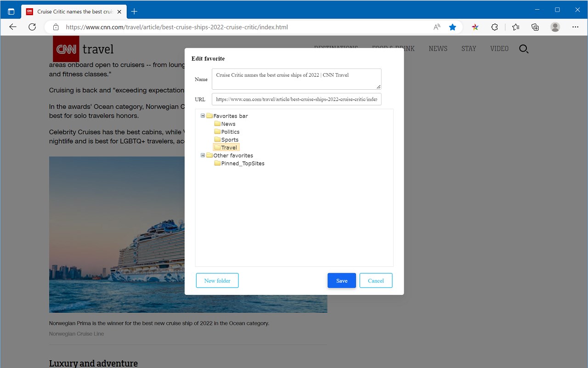Close the Cruise Critic tab
Viewport: 588px width, 368px height.
pos(119,11)
